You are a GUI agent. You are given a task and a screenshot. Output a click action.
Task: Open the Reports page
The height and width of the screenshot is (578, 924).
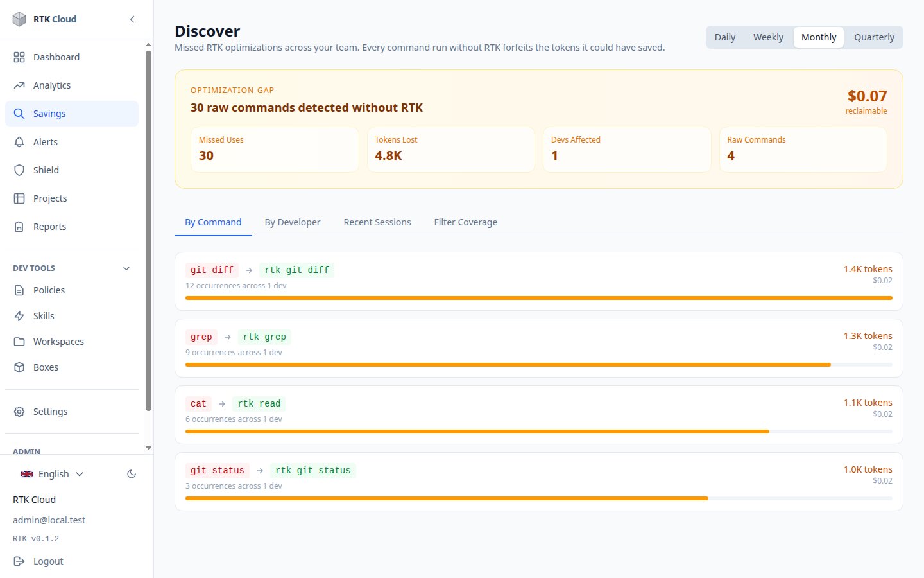(x=72, y=227)
